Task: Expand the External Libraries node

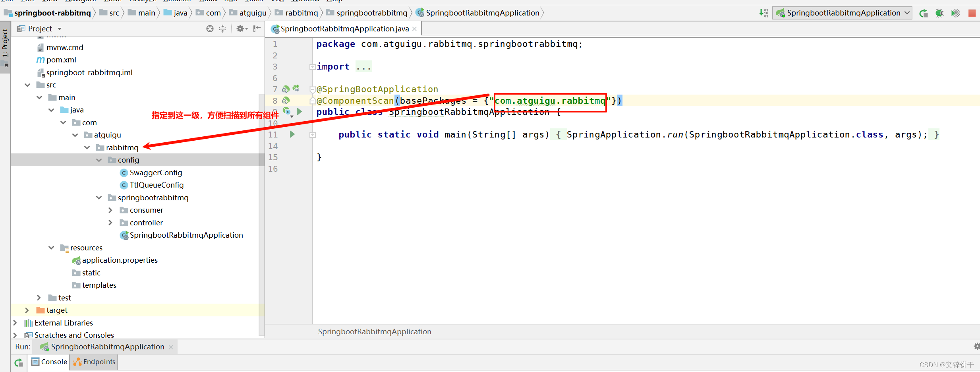Action: (x=15, y=323)
